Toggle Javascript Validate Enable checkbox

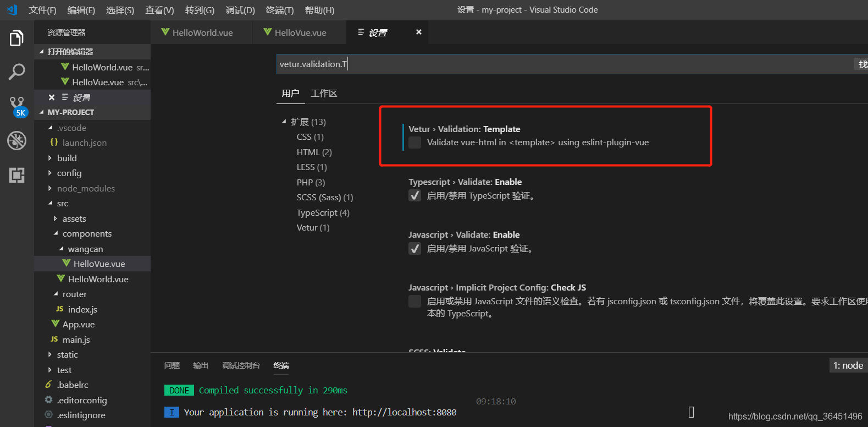[415, 248]
